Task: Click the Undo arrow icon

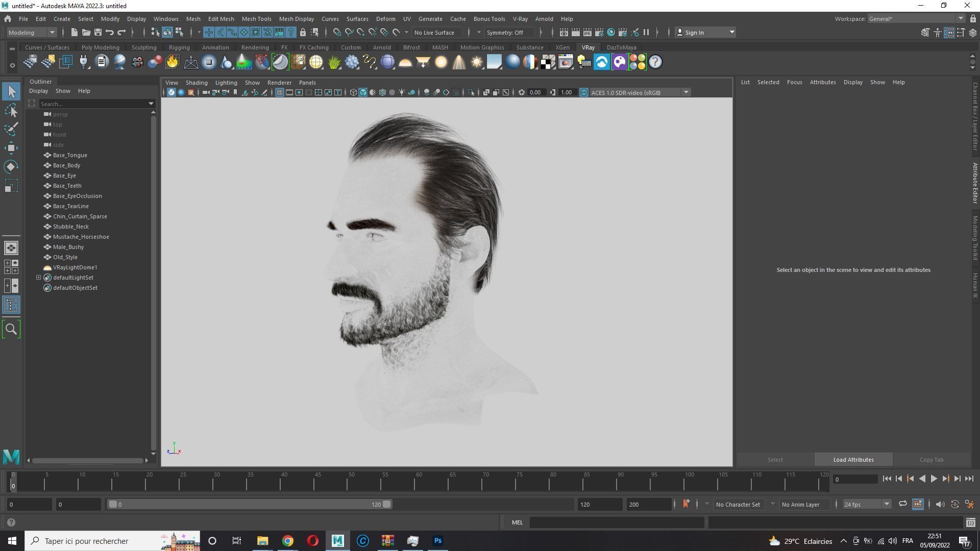Action: tap(110, 32)
